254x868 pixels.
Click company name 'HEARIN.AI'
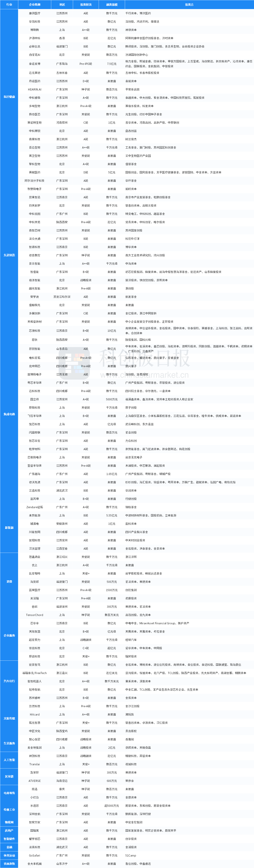35,89
